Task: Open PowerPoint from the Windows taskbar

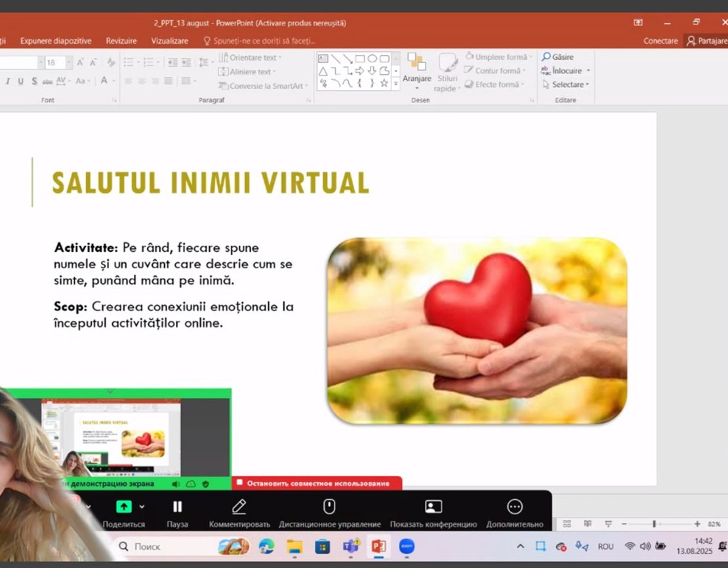Action: [x=378, y=546]
